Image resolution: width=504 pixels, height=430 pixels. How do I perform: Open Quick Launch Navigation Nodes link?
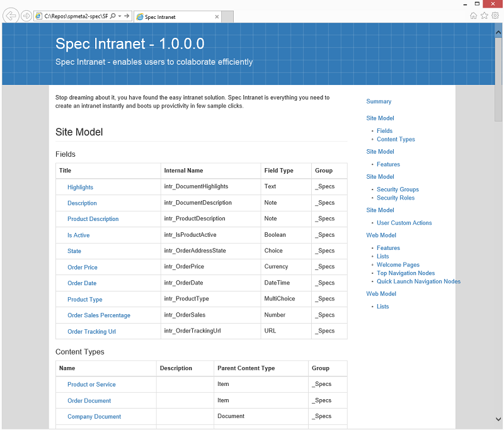pos(418,281)
